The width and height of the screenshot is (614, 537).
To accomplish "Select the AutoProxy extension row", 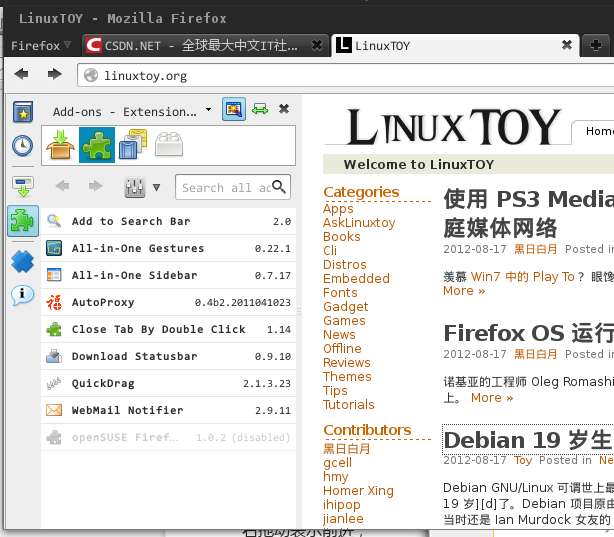I will (168, 302).
